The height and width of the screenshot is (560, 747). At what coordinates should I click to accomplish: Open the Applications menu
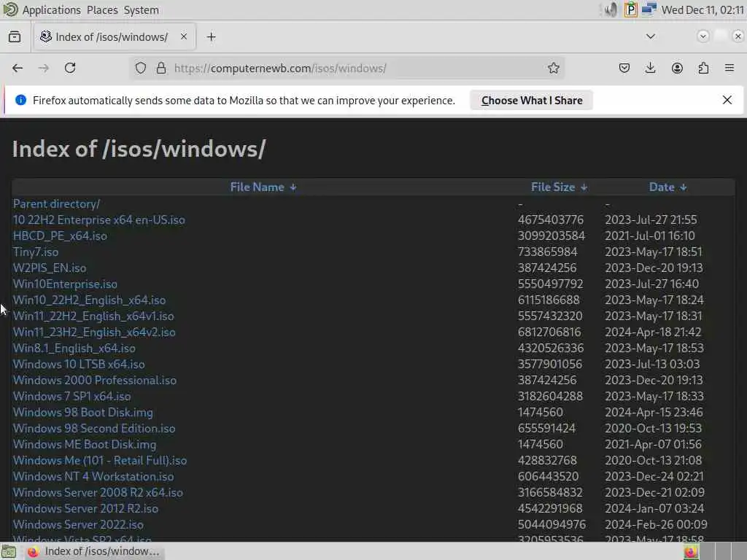(x=52, y=10)
